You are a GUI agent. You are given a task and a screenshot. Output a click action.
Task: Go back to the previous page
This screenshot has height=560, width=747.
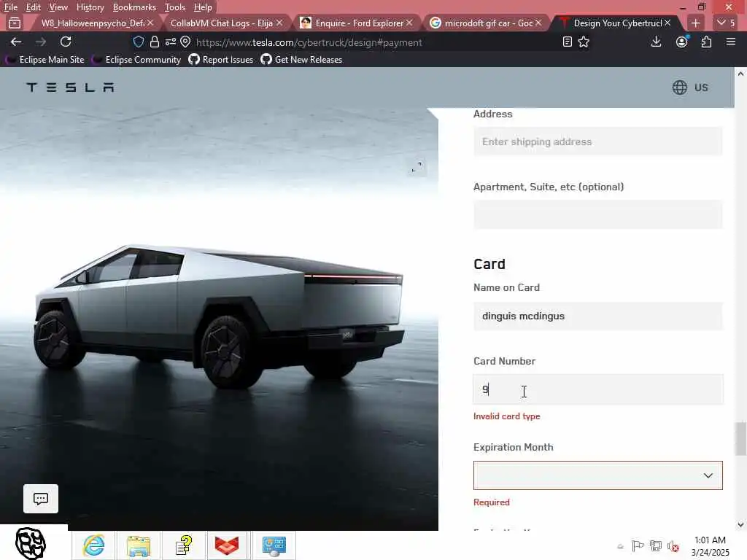tap(16, 42)
